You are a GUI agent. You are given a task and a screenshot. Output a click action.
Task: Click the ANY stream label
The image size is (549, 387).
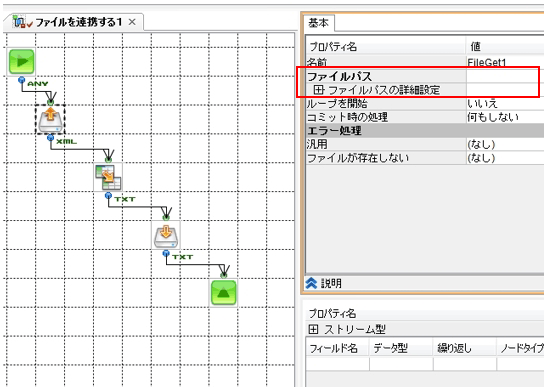(x=37, y=84)
